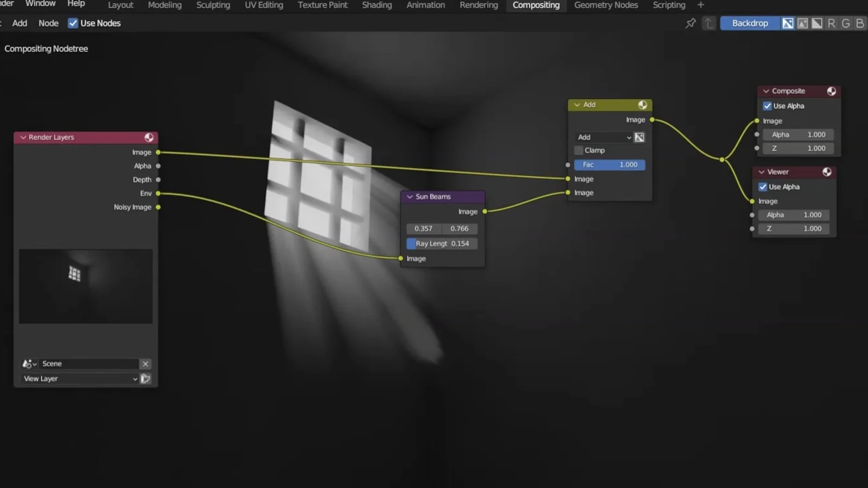Select Color and Alpha backdrop channel icon

788,23
